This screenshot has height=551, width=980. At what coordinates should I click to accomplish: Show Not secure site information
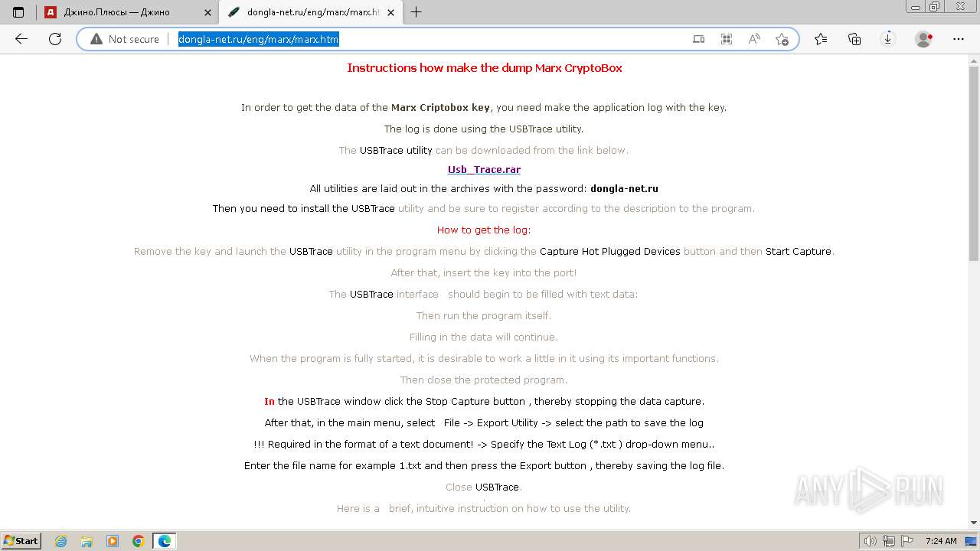pos(125,39)
